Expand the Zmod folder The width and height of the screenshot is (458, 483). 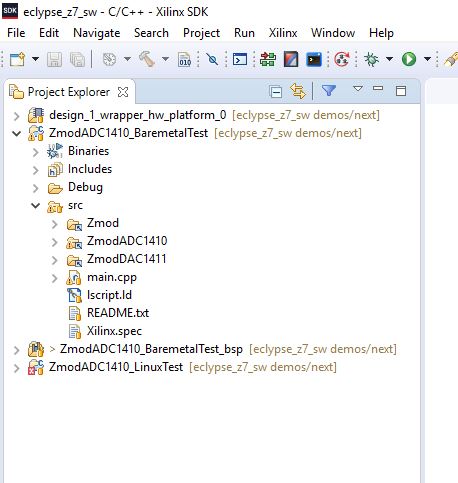point(54,224)
